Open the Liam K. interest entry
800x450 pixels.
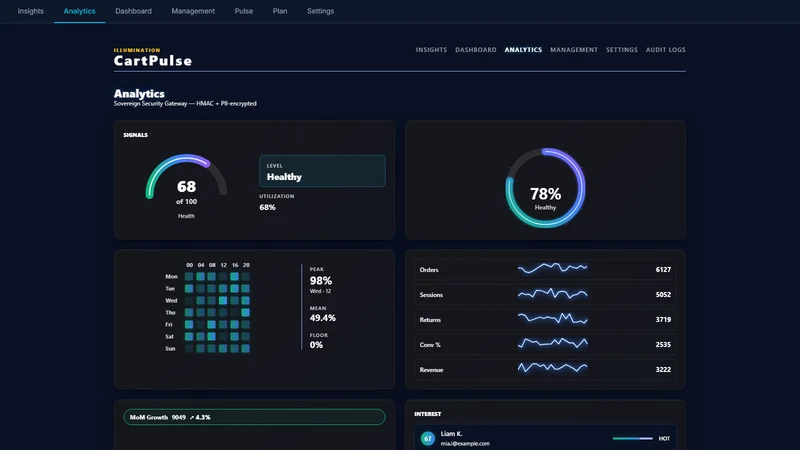(x=545, y=438)
